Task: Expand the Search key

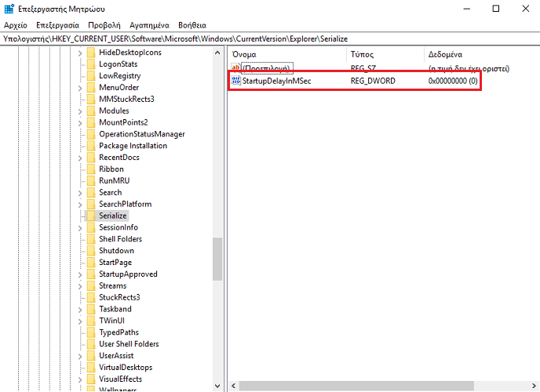Action: point(80,193)
